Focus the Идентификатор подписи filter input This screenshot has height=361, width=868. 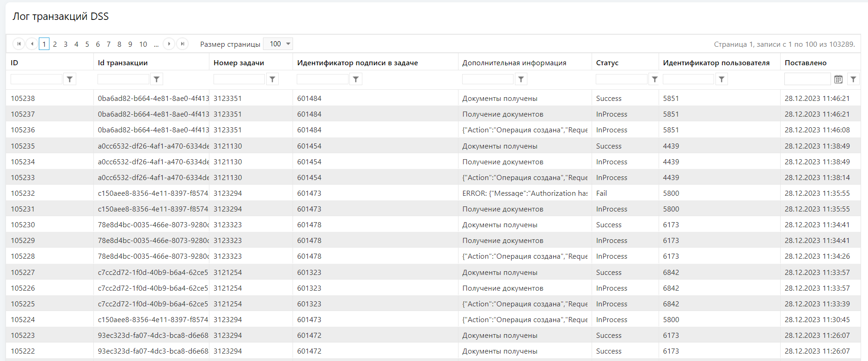coord(323,79)
